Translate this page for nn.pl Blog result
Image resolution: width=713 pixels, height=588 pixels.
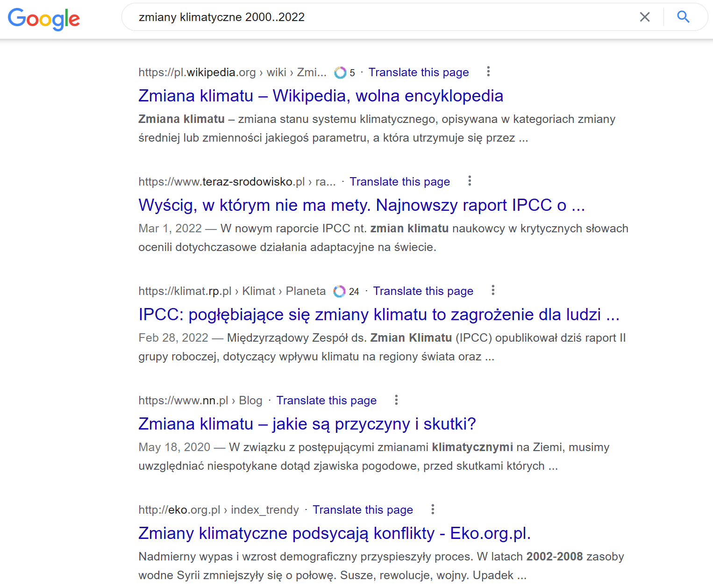coord(327,401)
